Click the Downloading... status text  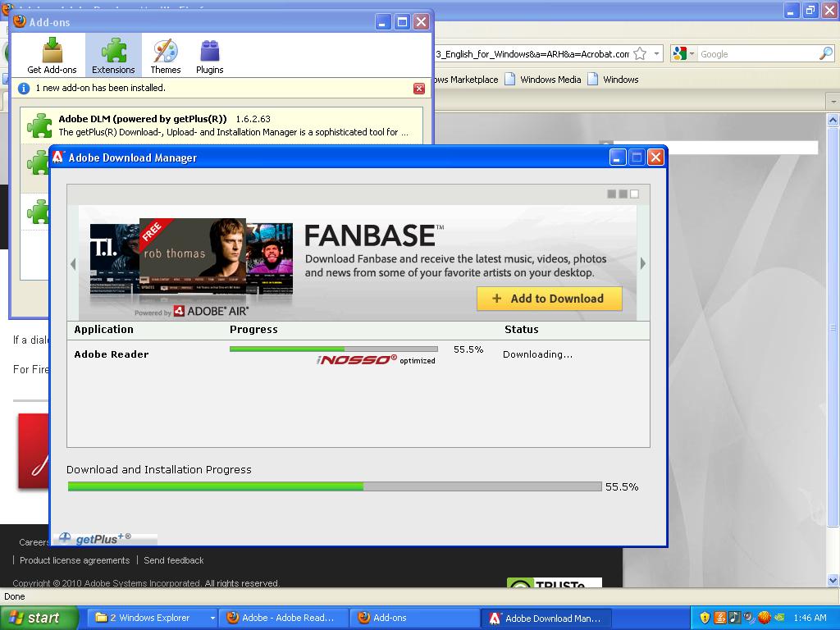pos(537,354)
